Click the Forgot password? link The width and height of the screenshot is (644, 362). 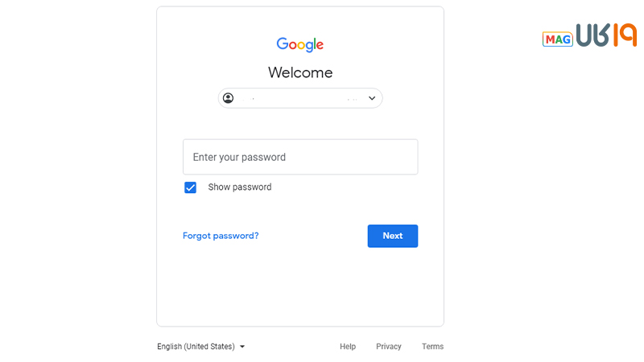tap(221, 236)
